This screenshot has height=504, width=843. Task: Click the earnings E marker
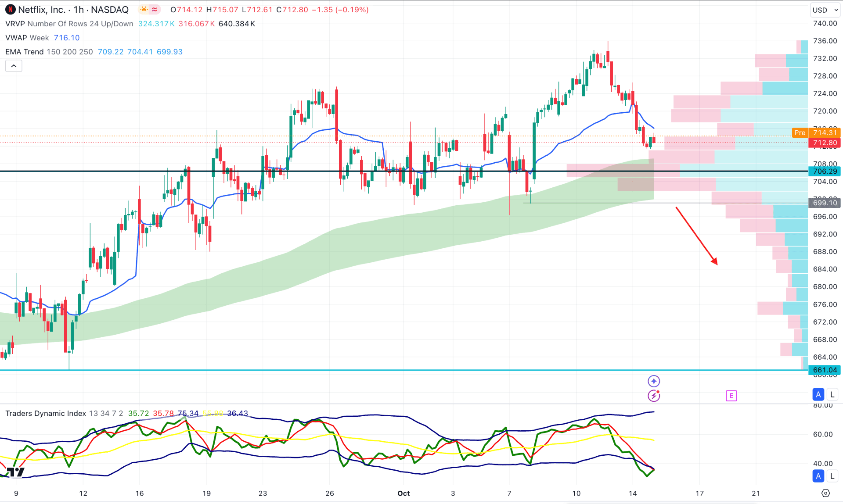(x=731, y=396)
